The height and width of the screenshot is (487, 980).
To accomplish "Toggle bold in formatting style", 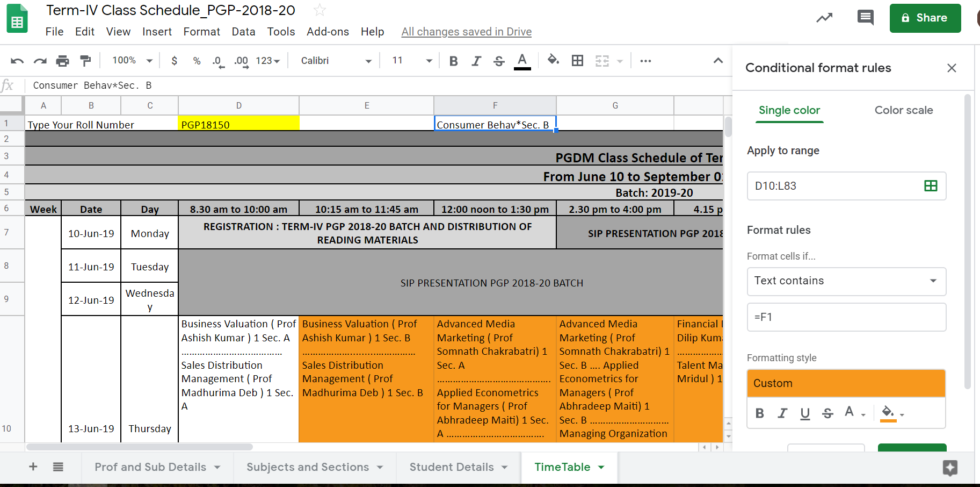I will (759, 413).
